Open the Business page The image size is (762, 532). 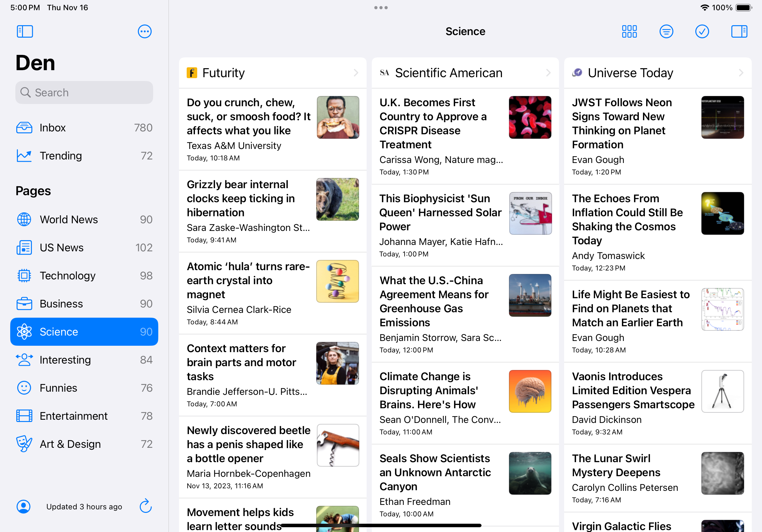[84, 304]
